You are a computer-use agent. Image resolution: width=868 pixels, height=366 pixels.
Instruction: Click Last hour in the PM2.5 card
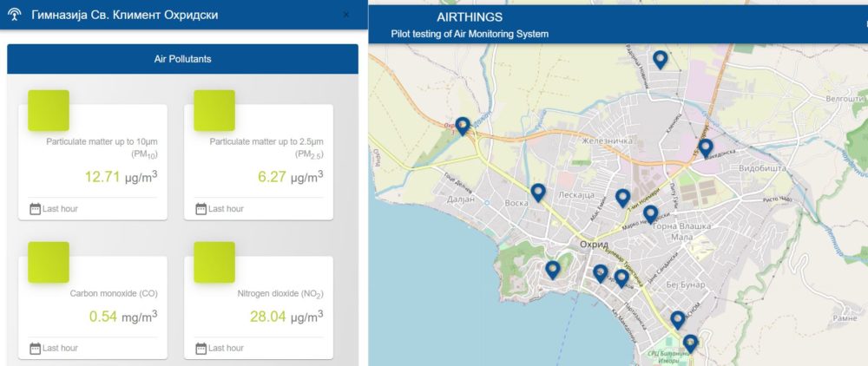tap(226, 209)
